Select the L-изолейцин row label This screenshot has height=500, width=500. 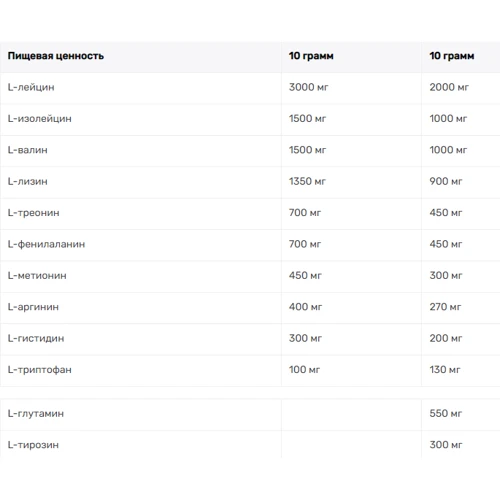click(40, 119)
